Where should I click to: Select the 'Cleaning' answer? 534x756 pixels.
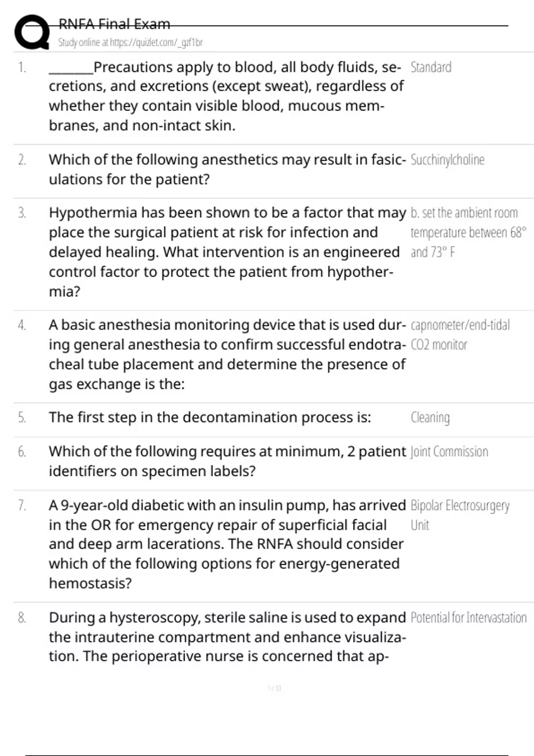pos(430,418)
